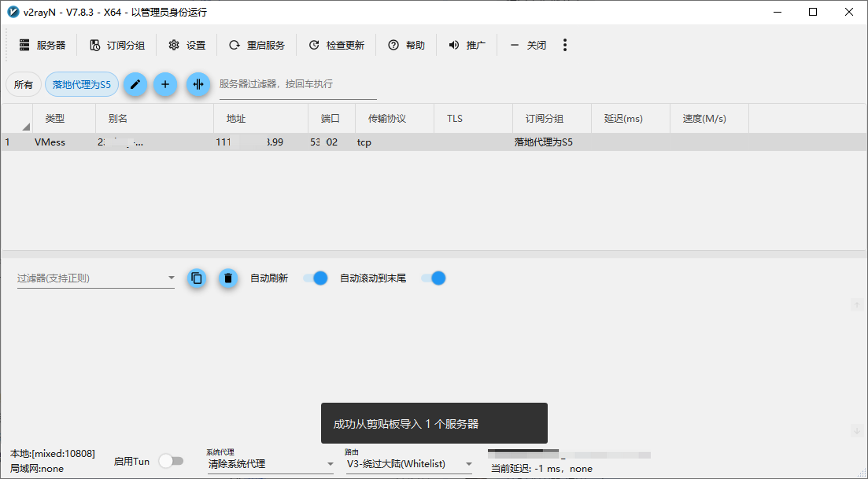Click the 局域网:none status text

[x=37, y=469]
